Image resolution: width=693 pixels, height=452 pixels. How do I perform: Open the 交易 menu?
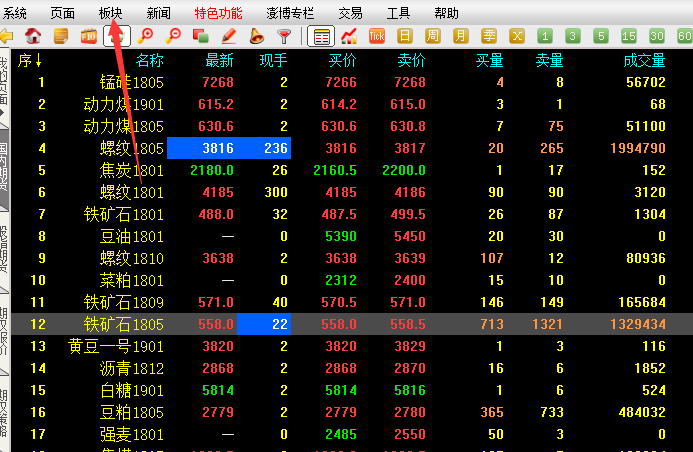(x=351, y=13)
